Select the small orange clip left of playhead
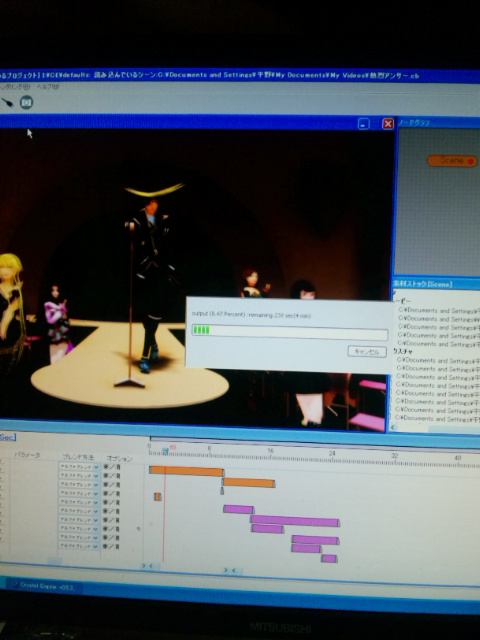Viewport: 480px width, 640px height. 158,496
